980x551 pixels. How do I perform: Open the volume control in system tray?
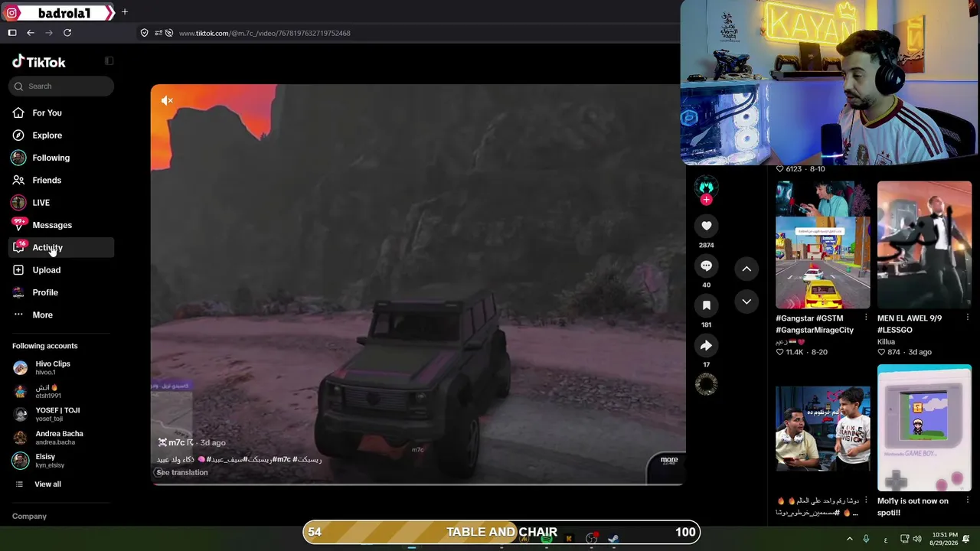point(917,539)
